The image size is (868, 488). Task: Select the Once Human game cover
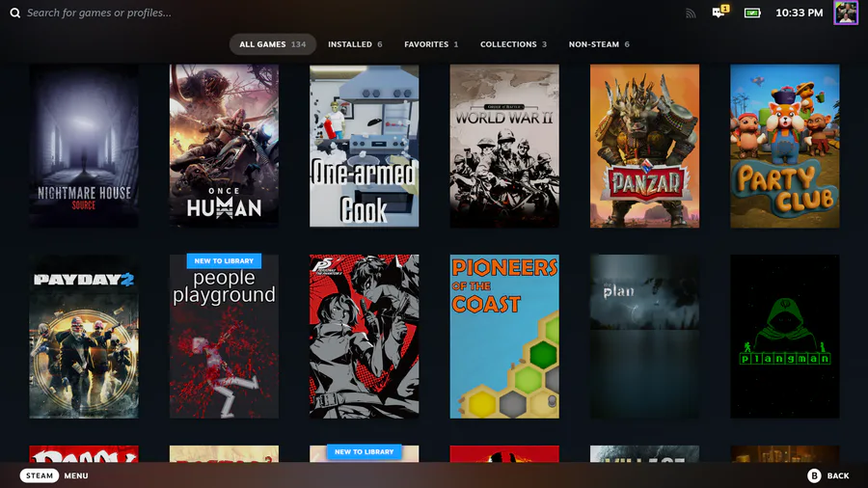pos(224,146)
